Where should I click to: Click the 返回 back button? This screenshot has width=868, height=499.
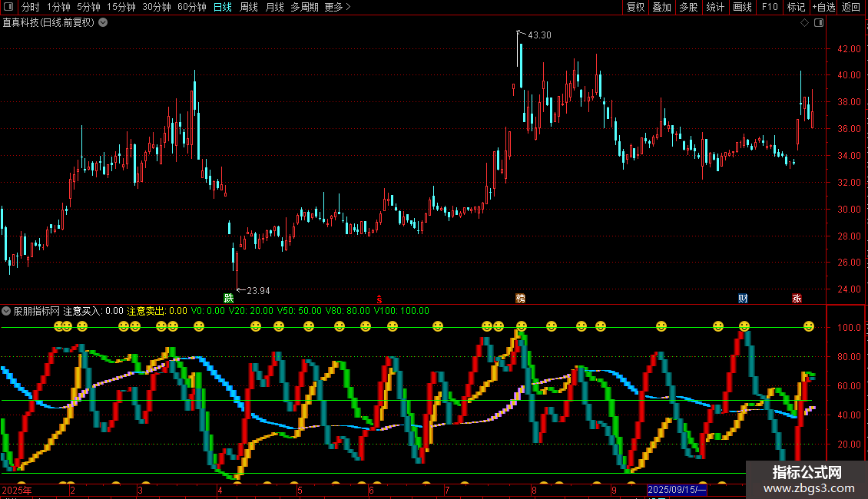(x=851, y=7)
